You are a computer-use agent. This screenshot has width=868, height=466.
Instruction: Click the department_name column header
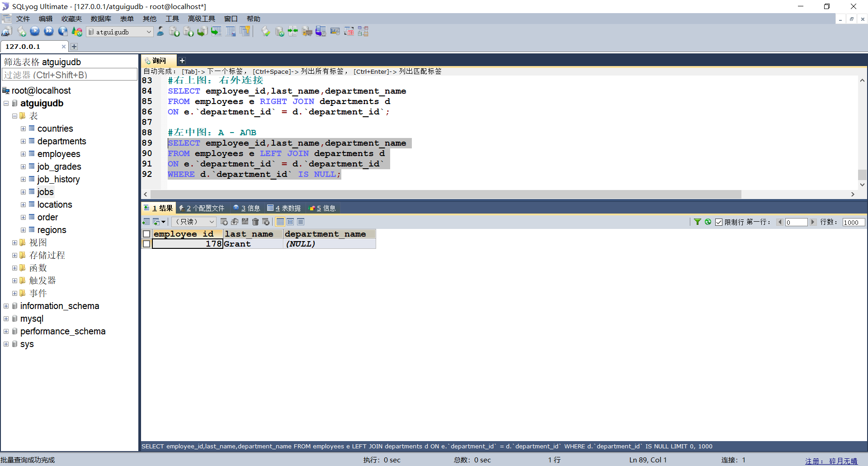pyautogui.click(x=330, y=234)
